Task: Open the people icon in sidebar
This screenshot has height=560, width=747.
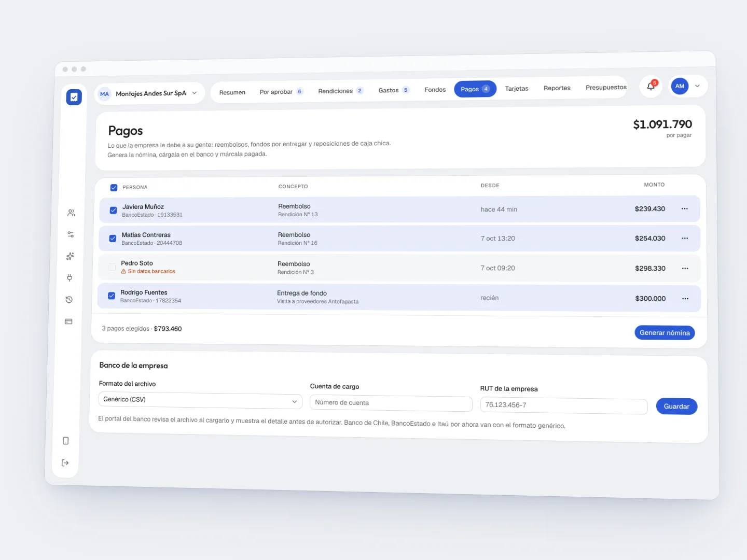Action: pos(71,213)
